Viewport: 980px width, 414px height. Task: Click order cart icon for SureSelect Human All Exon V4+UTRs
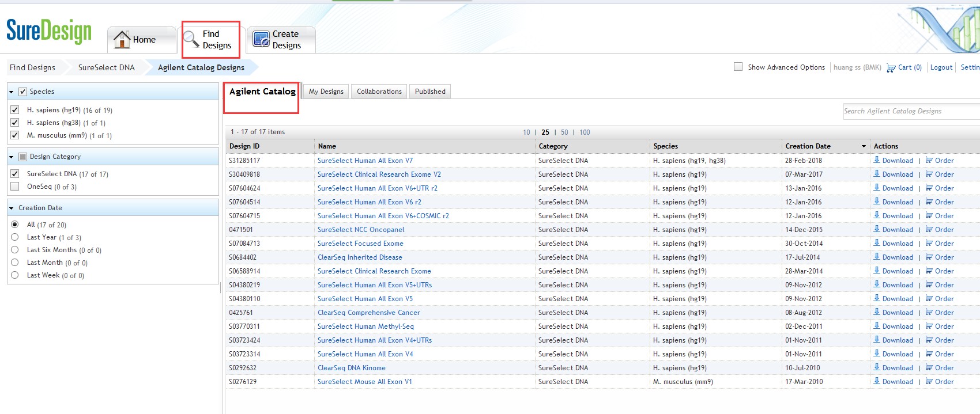tap(929, 340)
